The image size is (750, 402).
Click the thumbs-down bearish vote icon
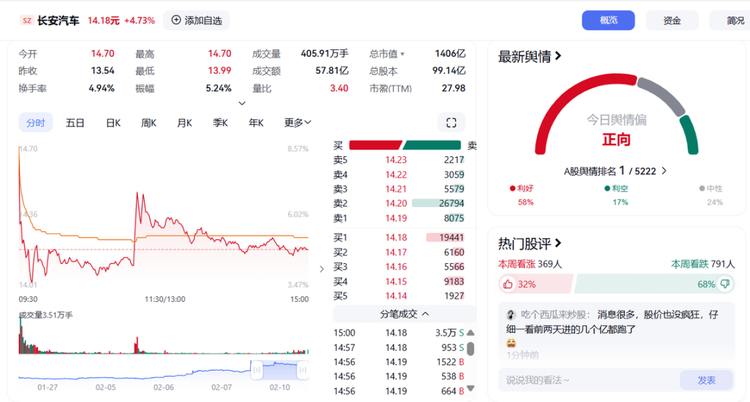726,284
